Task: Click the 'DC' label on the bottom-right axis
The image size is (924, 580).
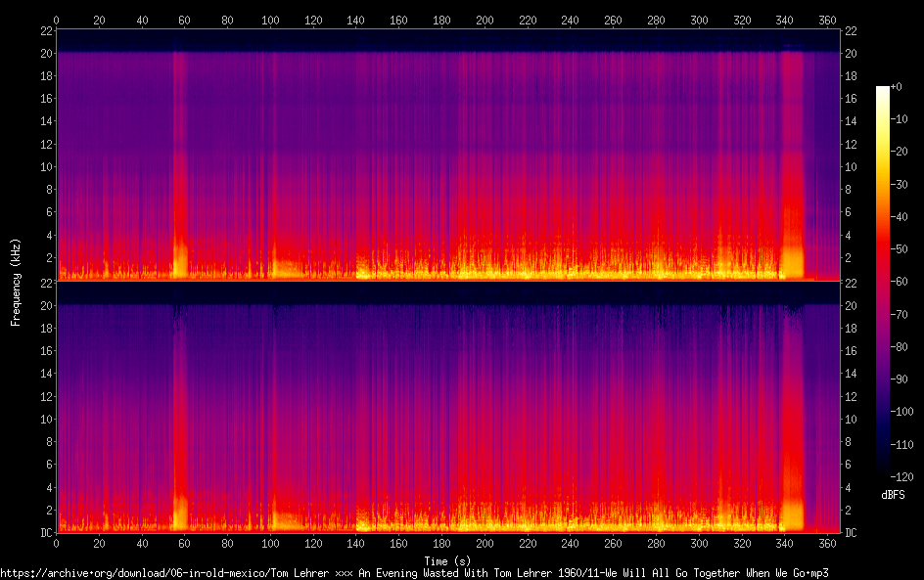Action: 852,533
